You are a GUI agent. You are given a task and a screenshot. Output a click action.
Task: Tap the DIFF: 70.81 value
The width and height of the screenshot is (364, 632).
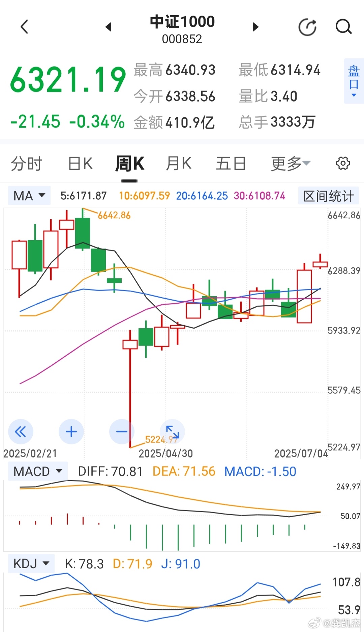coord(111,471)
